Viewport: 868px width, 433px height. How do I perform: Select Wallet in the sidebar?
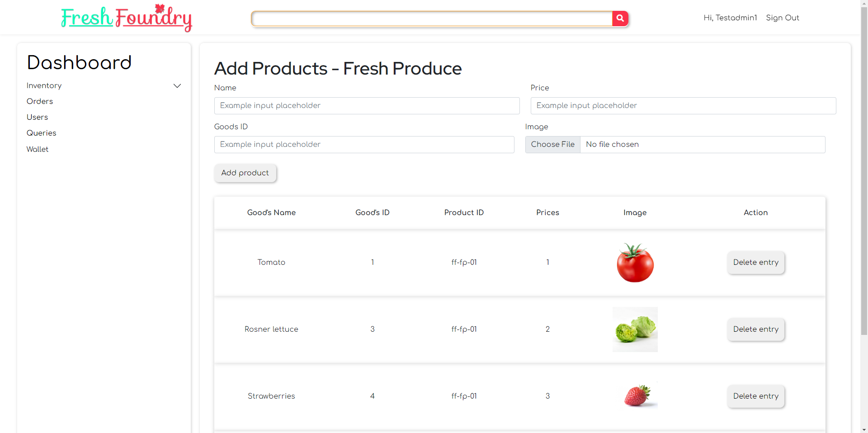(38, 149)
